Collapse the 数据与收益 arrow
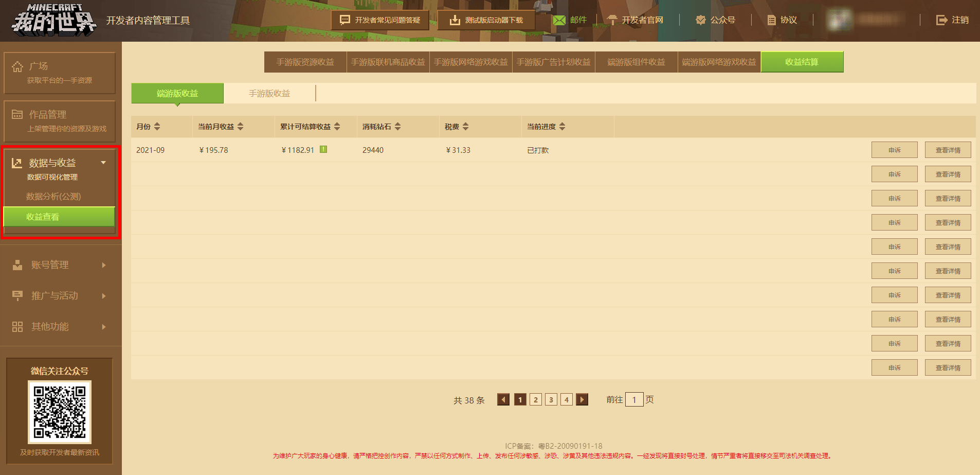 pos(103,163)
